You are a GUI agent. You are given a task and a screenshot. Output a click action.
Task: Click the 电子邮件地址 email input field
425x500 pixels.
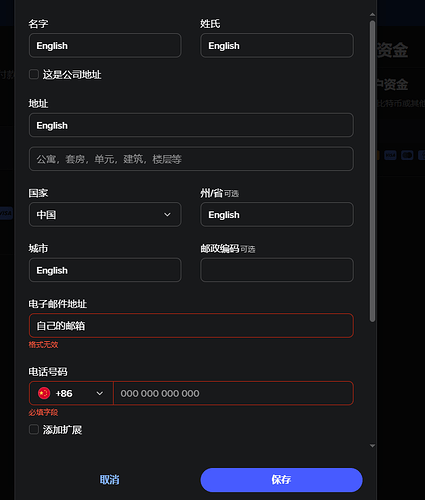pyautogui.click(x=191, y=326)
